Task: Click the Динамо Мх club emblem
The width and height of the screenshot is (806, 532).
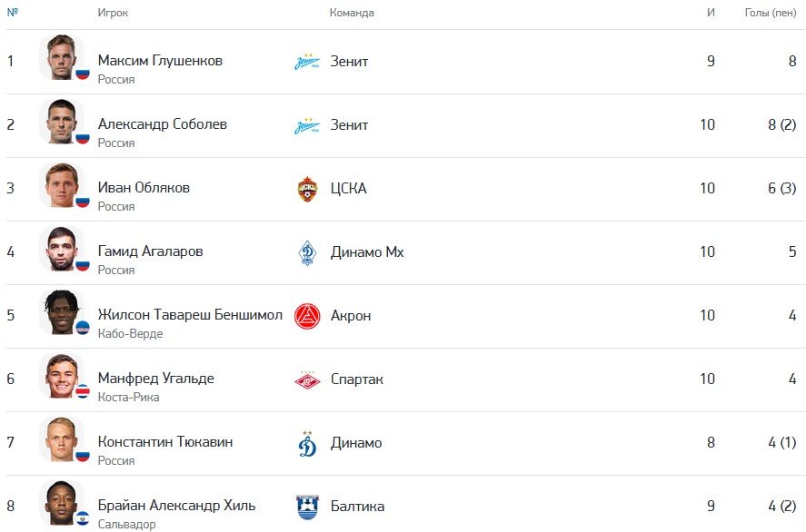Action: click(307, 252)
